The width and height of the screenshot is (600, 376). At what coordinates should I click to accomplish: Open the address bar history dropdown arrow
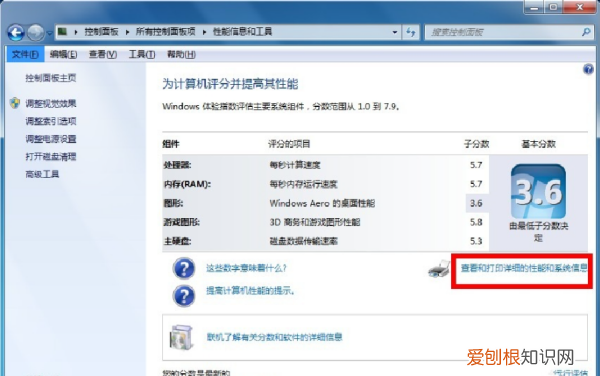coord(395,32)
